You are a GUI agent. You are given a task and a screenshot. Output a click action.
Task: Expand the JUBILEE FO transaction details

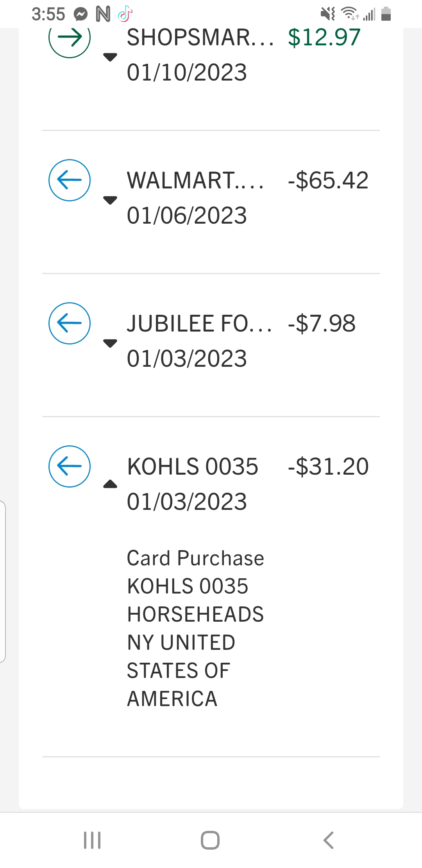[x=110, y=343]
